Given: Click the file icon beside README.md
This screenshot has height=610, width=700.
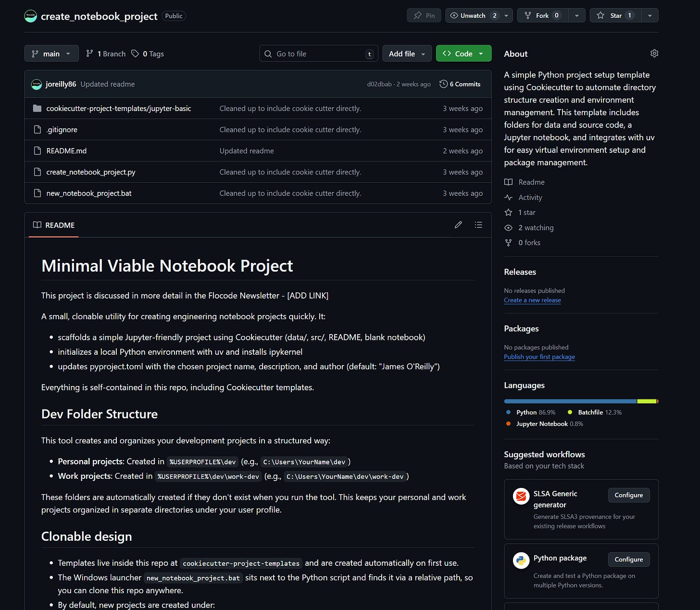Looking at the screenshot, I should 37,151.
